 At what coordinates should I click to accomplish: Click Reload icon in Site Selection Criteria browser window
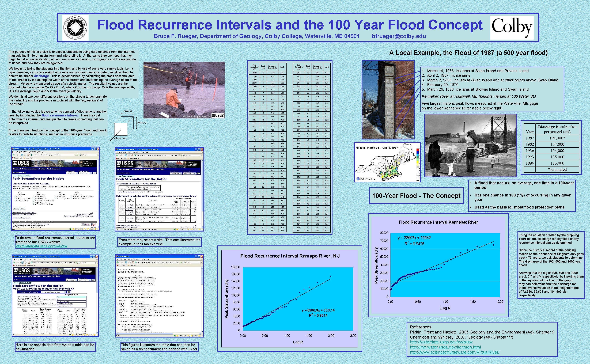click(22, 155)
